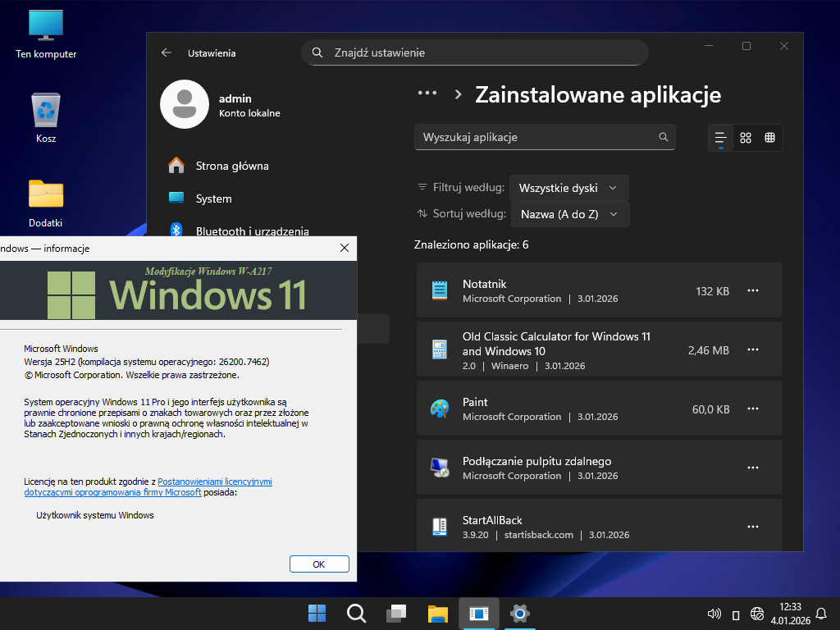This screenshot has width=840, height=630.
Task: Open more options for Paint
Action: [752, 409]
